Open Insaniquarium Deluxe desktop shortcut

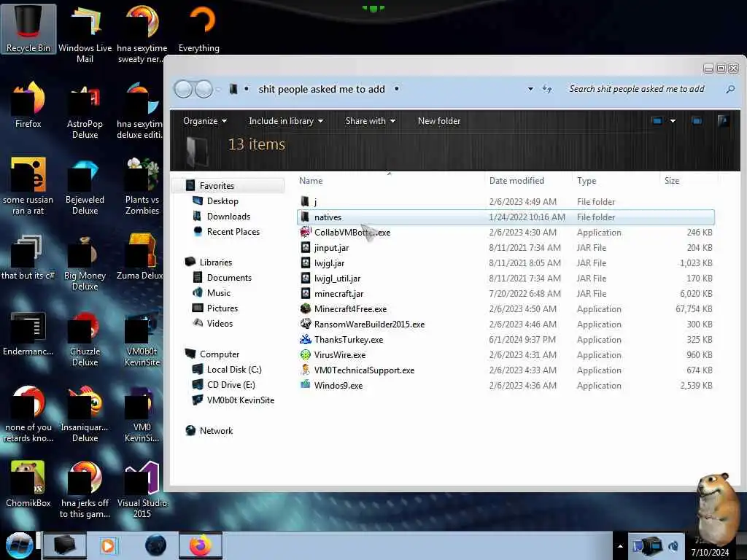click(x=85, y=414)
